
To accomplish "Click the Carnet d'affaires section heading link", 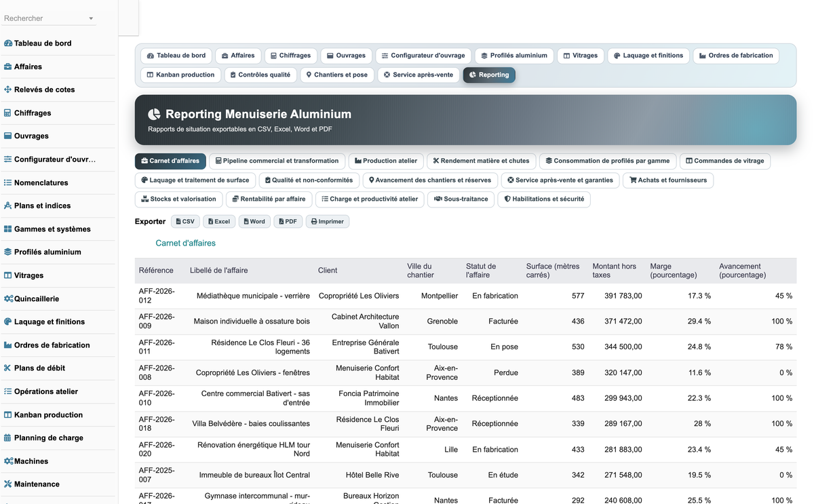I will click(x=185, y=243).
